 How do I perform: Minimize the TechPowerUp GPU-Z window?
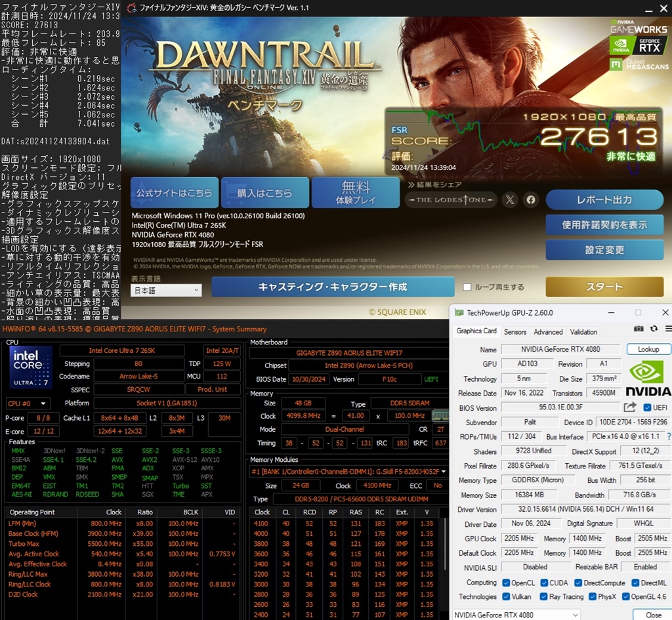click(611, 313)
